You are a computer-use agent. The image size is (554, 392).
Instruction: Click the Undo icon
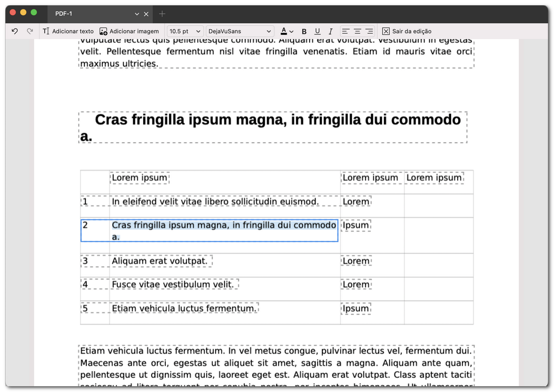coord(14,31)
